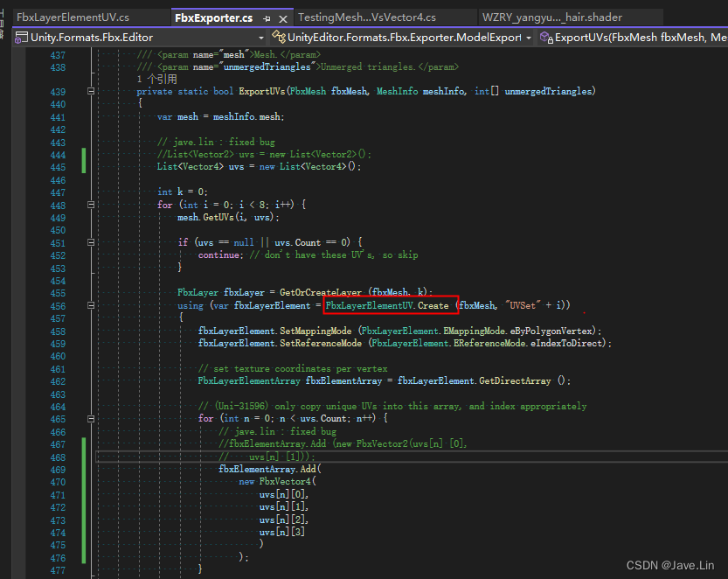Click line number 477
Viewport: 728px width, 579px height.
(x=58, y=570)
